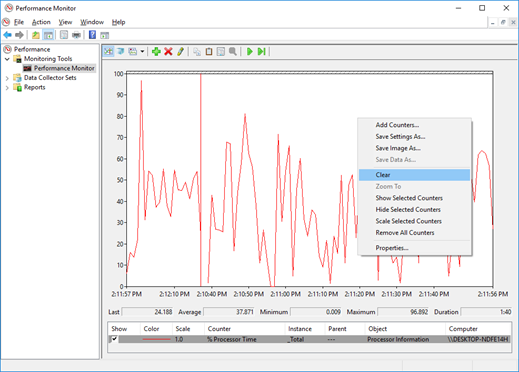Open the Action menu
519x372 pixels.
41,22
